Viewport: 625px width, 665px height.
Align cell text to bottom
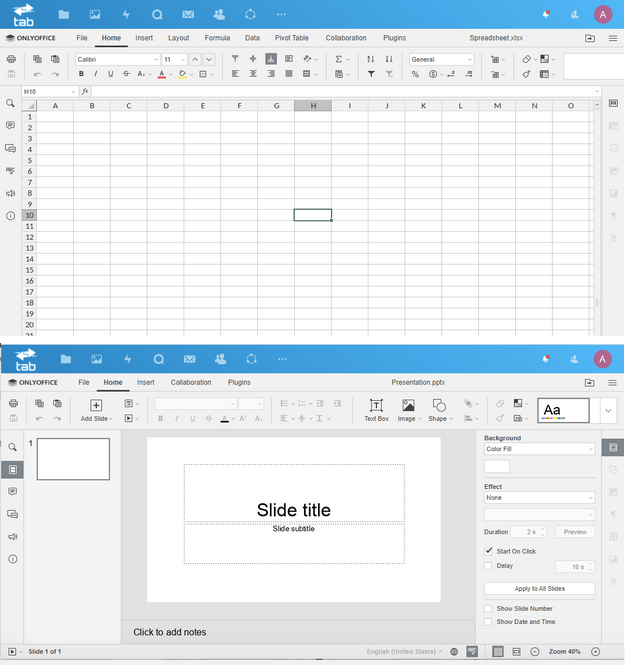271,59
